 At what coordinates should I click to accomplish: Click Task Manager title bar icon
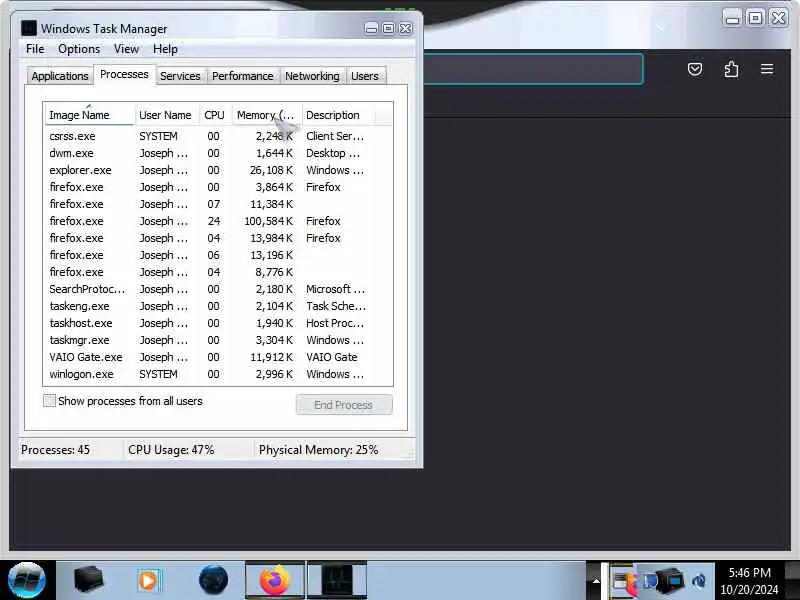(29, 29)
